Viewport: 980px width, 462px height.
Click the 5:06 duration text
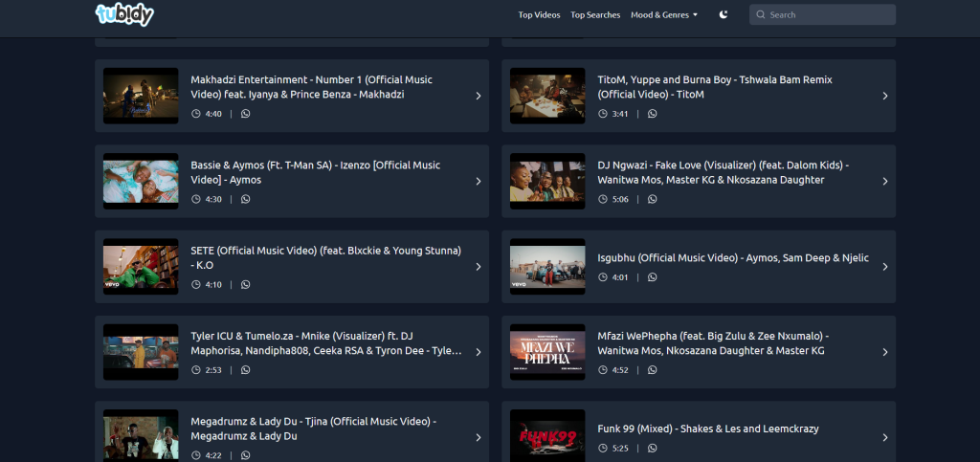click(x=620, y=199)
